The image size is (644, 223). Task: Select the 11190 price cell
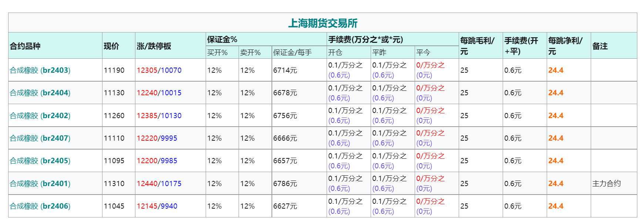tap(114, 70)
